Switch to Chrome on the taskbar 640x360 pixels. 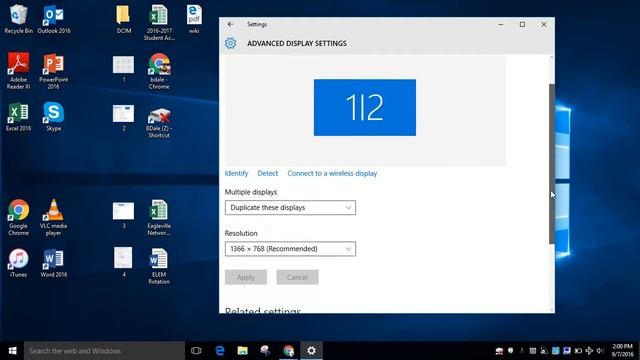pyautogui.click(x=289, y=351)
